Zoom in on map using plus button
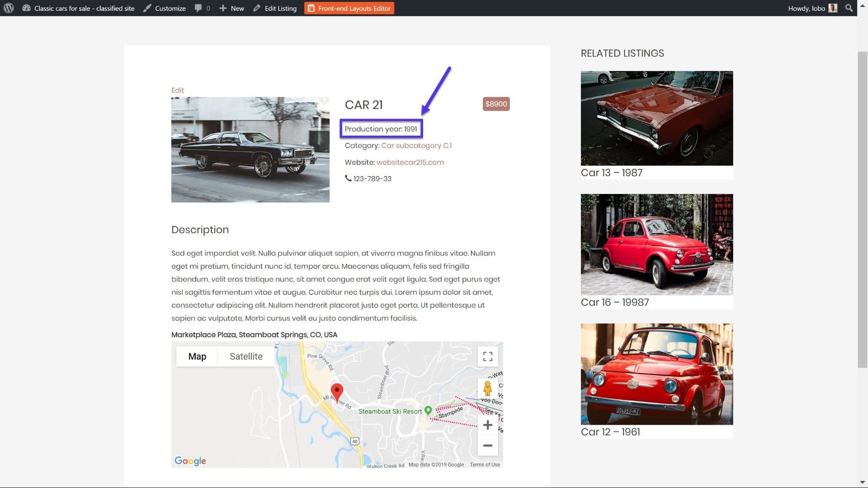The width and height of the screenshot is (868, 488). click(487, 425)
